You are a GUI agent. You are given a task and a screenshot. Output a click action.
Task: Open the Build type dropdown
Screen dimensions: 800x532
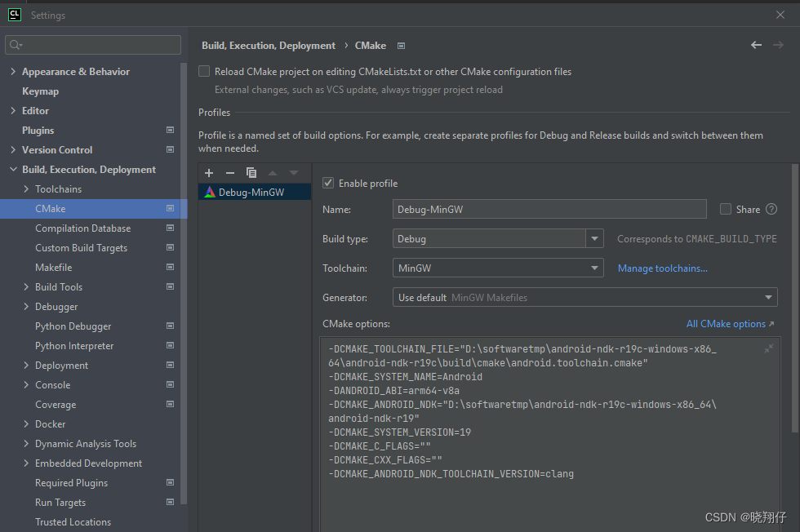[x=594, y=239]
